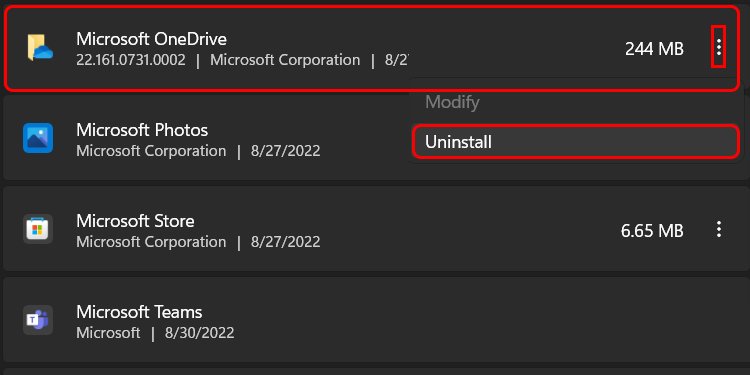Click OneDrive version number 22.161.0731.0002
Screen dimensions: 750x375
131,60
